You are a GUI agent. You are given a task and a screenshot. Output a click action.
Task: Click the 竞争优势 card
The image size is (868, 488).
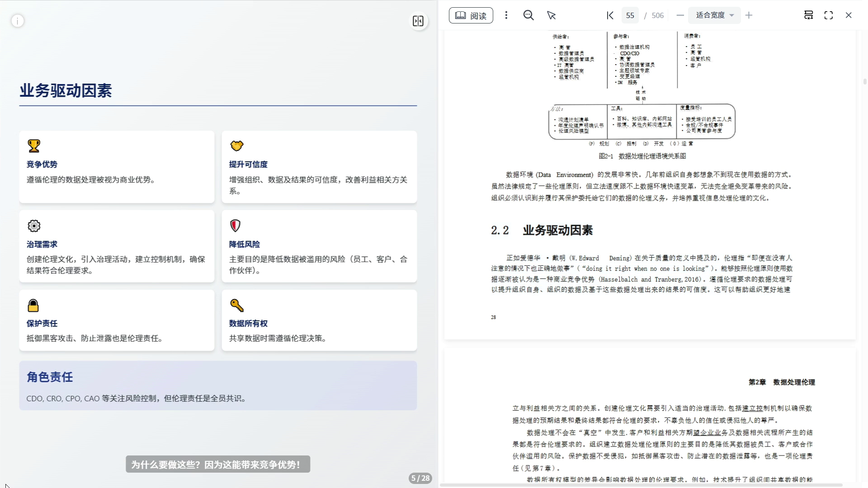117,167
